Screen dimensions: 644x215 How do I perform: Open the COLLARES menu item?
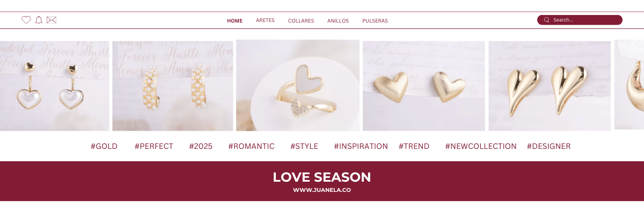tap(301, 21)
